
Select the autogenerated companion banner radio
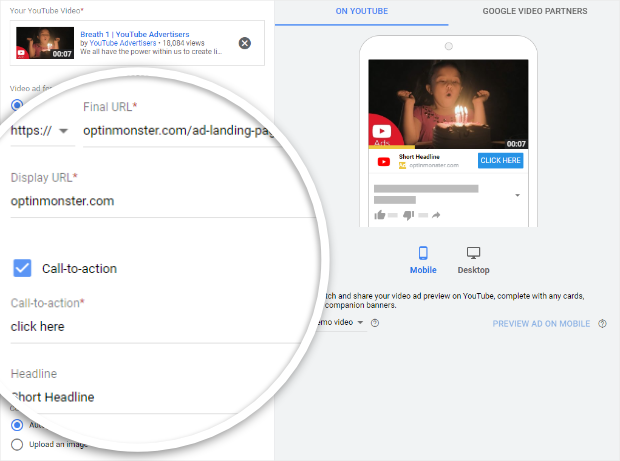pyautogui.click(x=17, y=425)
